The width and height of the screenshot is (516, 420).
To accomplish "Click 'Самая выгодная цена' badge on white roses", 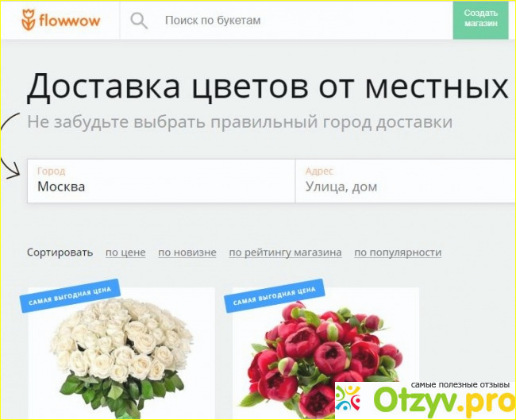I will point(70,295).
